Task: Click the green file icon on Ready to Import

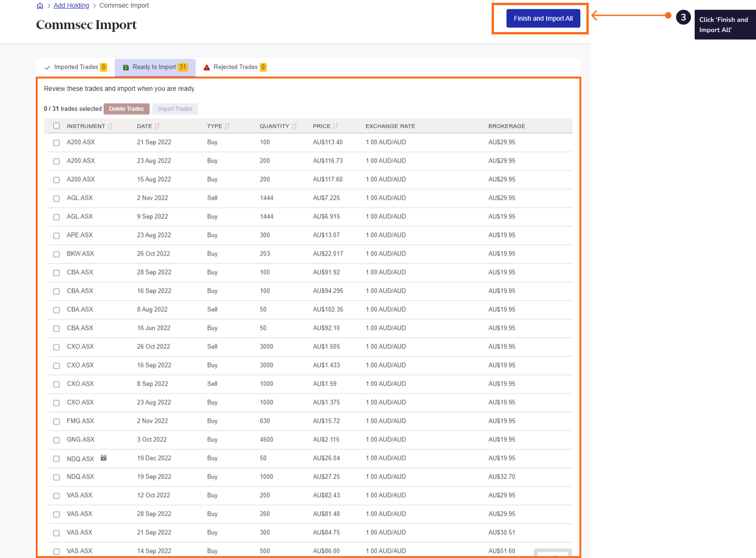Action: tap(125, 67)
